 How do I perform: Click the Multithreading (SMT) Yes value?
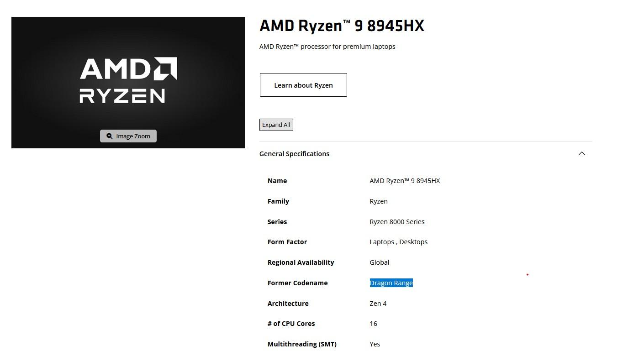(375, 344)
